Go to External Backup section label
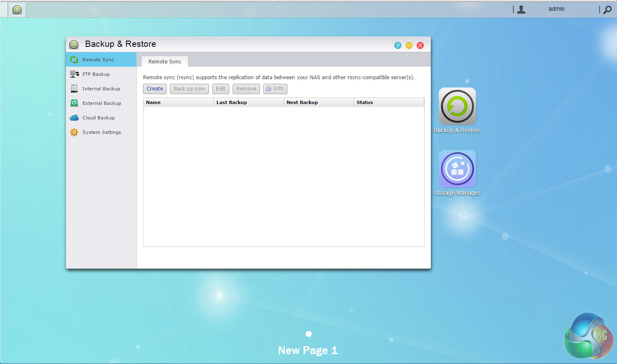Image resolution: width=617 pixels, height=364 pixels. 102,103
